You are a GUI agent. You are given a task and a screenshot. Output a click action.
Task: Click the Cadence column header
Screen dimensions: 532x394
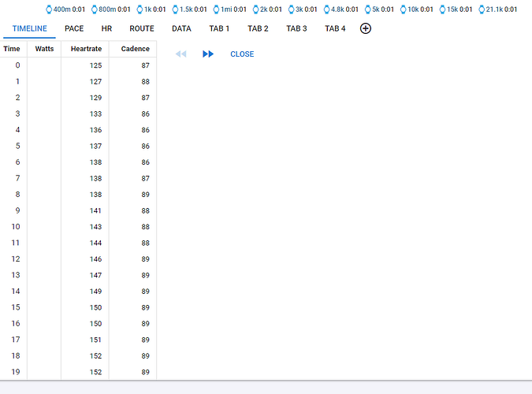135,49
